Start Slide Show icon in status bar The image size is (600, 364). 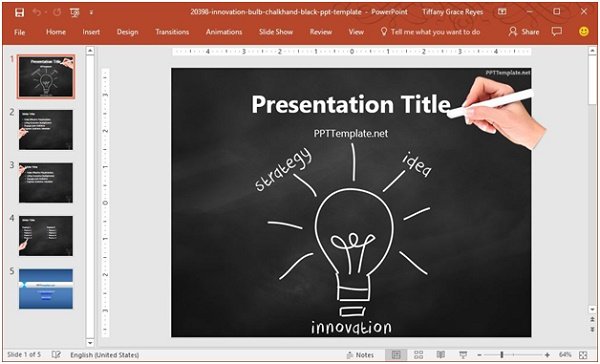[x=463, y=355]
